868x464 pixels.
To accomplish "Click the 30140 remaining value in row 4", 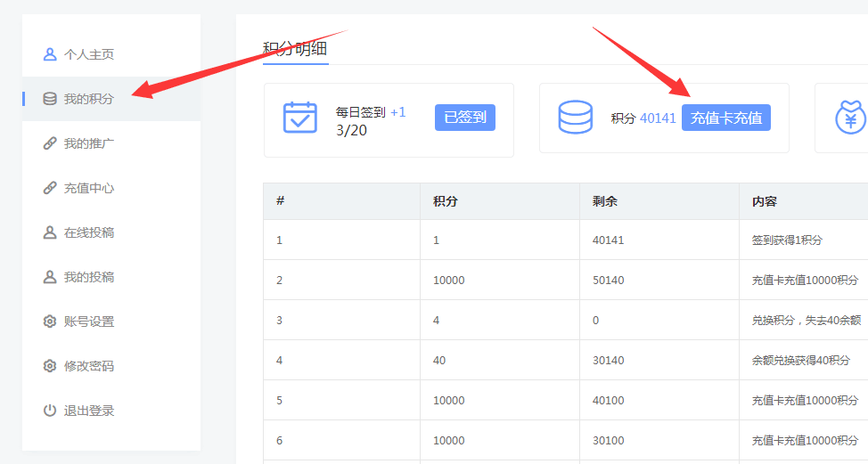I will (609, 361).
